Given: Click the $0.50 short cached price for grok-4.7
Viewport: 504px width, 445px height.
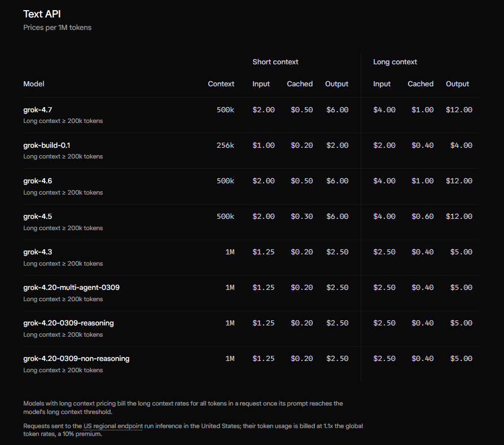Looking at the screenshot, I should pos(301,110).
